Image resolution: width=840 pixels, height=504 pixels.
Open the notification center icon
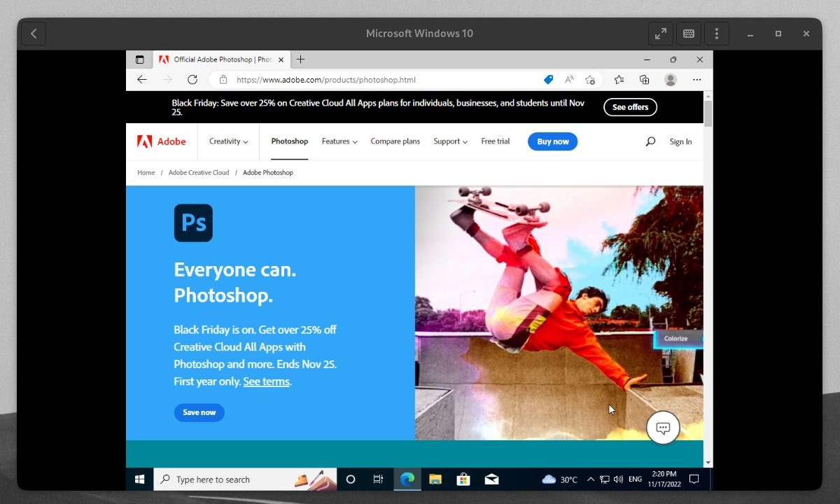[694, 479]
